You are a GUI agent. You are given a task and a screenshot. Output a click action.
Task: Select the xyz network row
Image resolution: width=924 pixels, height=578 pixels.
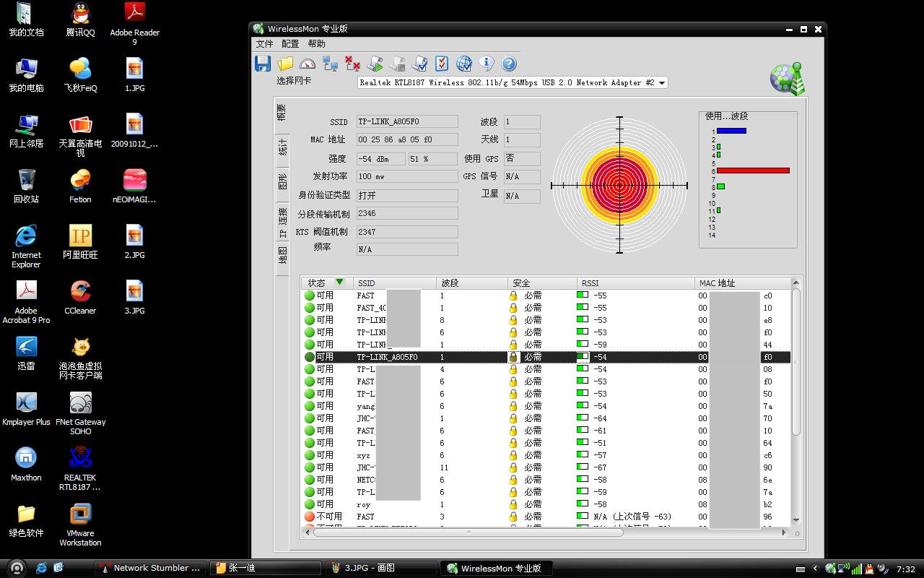(546, 455)
